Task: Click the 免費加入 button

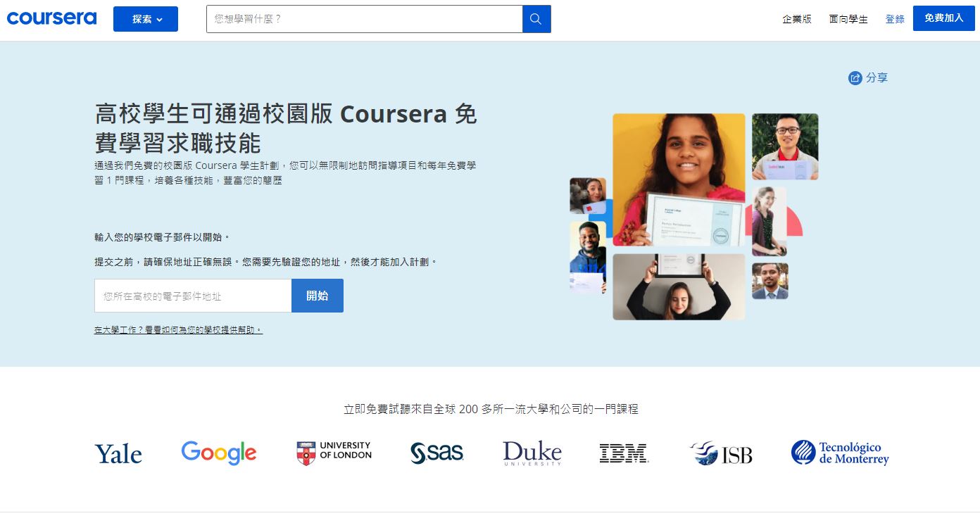Action: click(x=943, y=18)
